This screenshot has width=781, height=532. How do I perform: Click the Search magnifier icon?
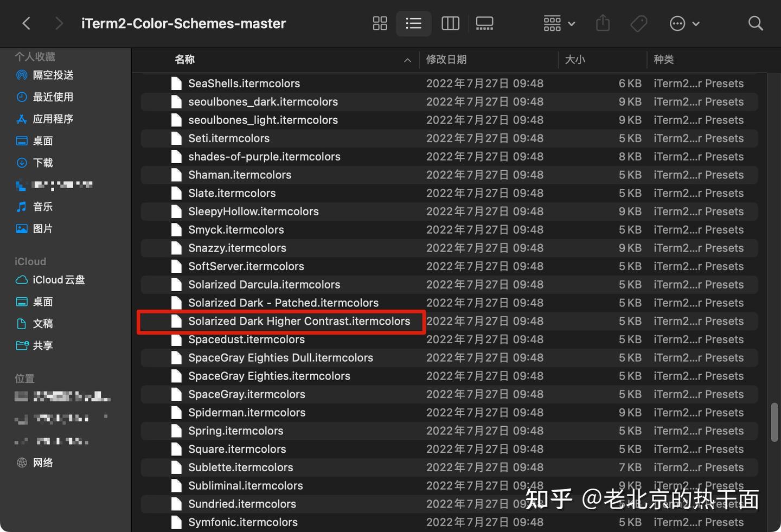pyautogui.click(x=756, y=23)
